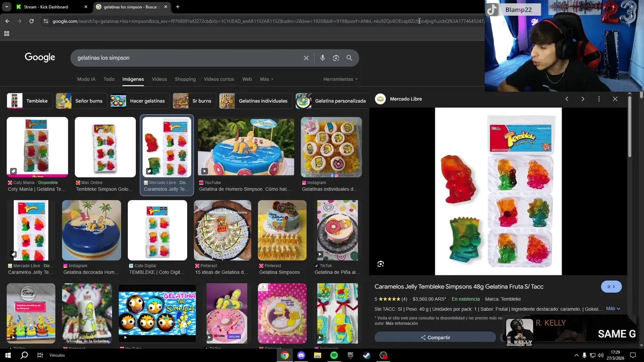The width and height of the screenshot is (644, 362).
Task: Switch to the Modo IA tab
Action: click(x=86, y=79)
